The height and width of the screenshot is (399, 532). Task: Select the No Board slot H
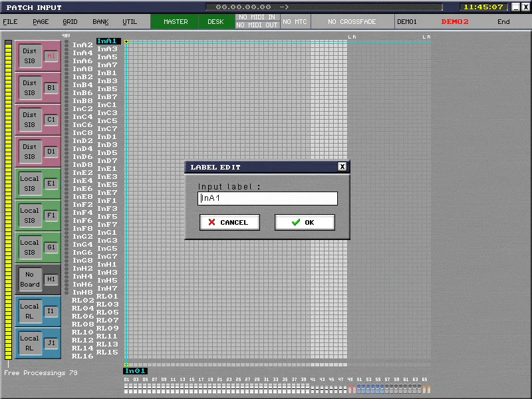tap(29, 279)
